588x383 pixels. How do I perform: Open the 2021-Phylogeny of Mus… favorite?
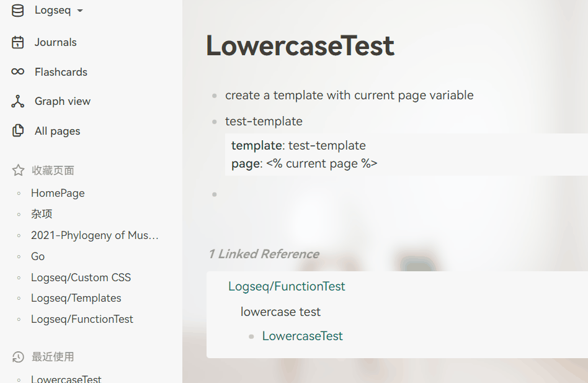[94, 235]
